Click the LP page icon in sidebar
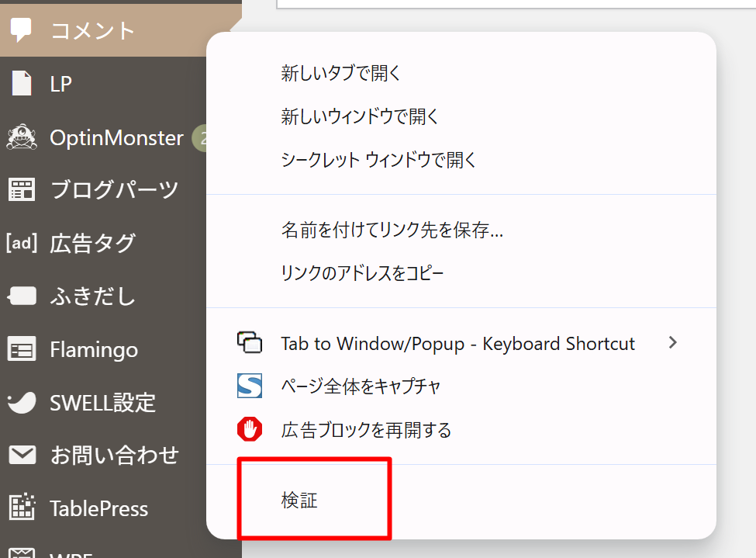 pyautogui.click(x=22, y=83)
